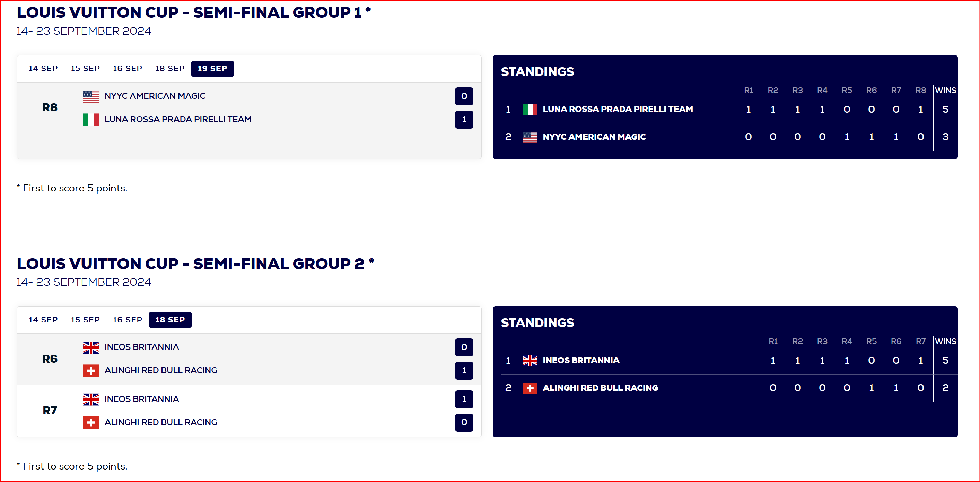The width and height of the screenshot is (980, 482).
Task: Open the 16 SEP tab in Group 1
Action: click(128, 69)
